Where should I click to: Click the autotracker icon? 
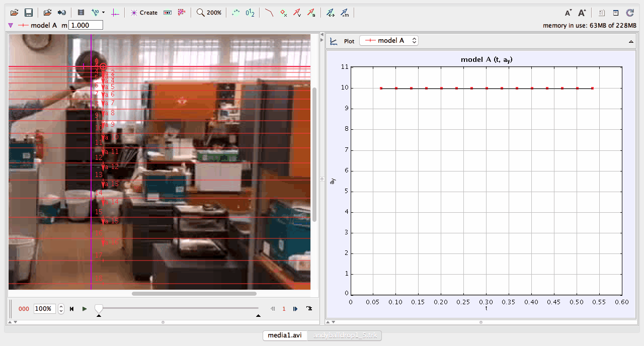181,13
